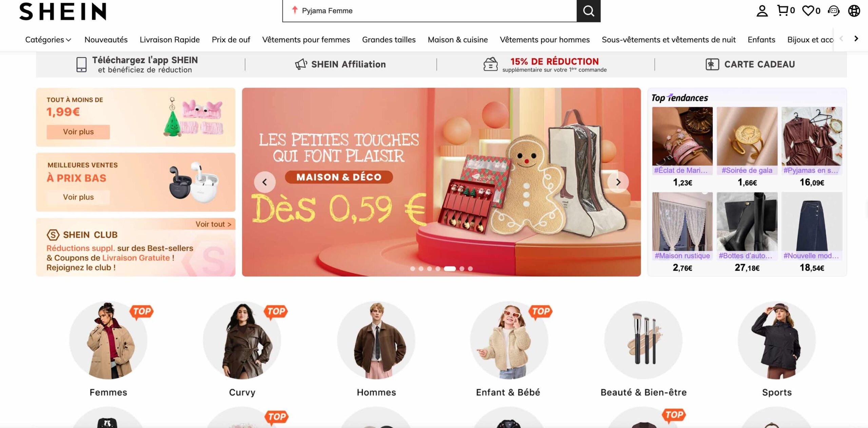Click the Voir tout link in SHEIN Club
This screenshot has width=868, height=428.
pyautogui.click(x=213, y=224)
